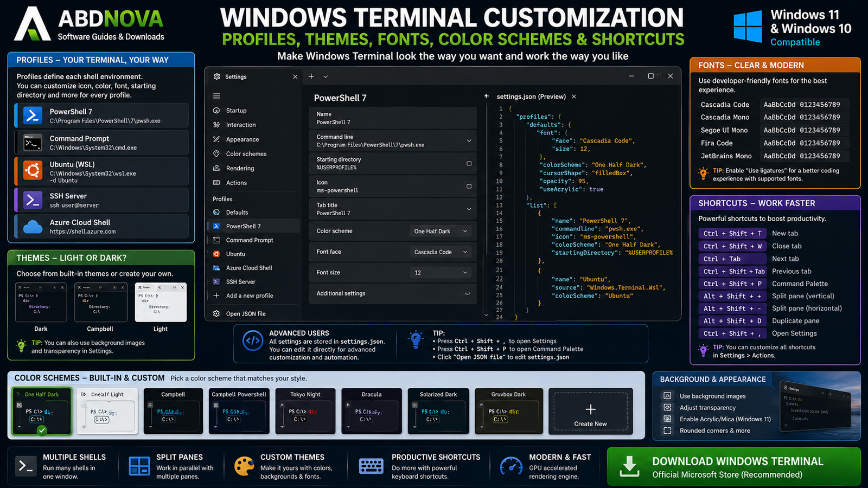Click the code brackets Advanced Users icon
868x488 pixels.
[x=253, y=341]
